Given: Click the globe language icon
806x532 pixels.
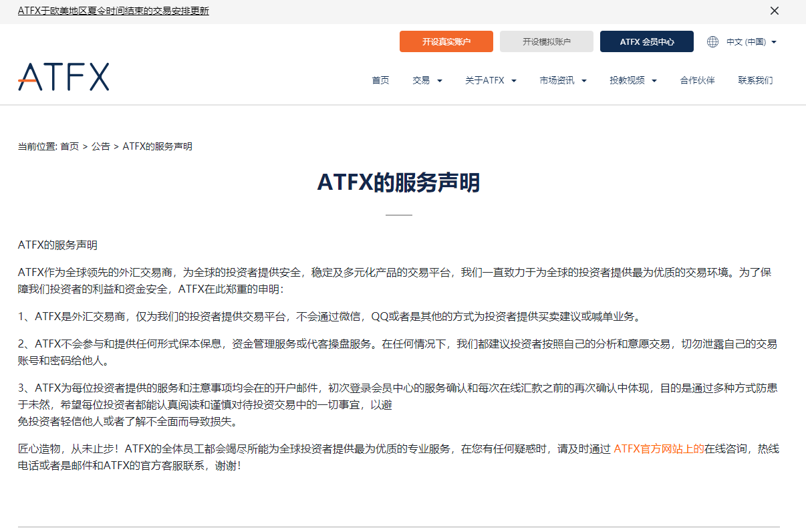Looking at the screenshot, I should point(713,41).
